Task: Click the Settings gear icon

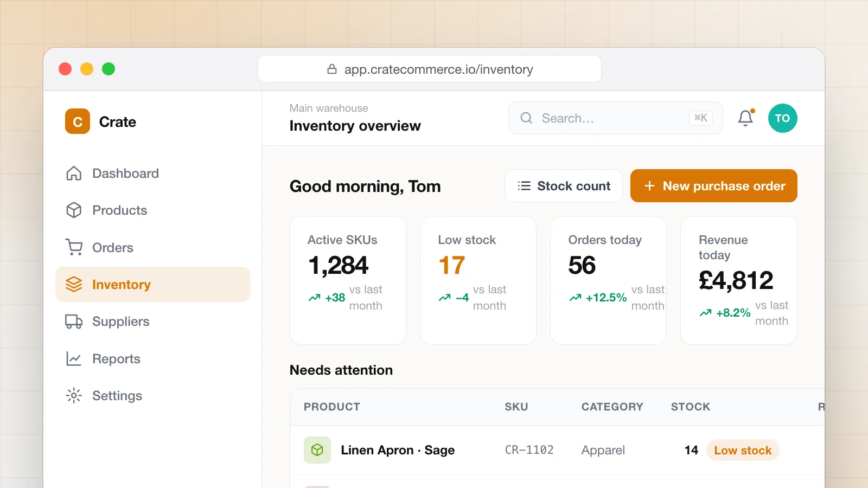Action: [x=74, y=396]
